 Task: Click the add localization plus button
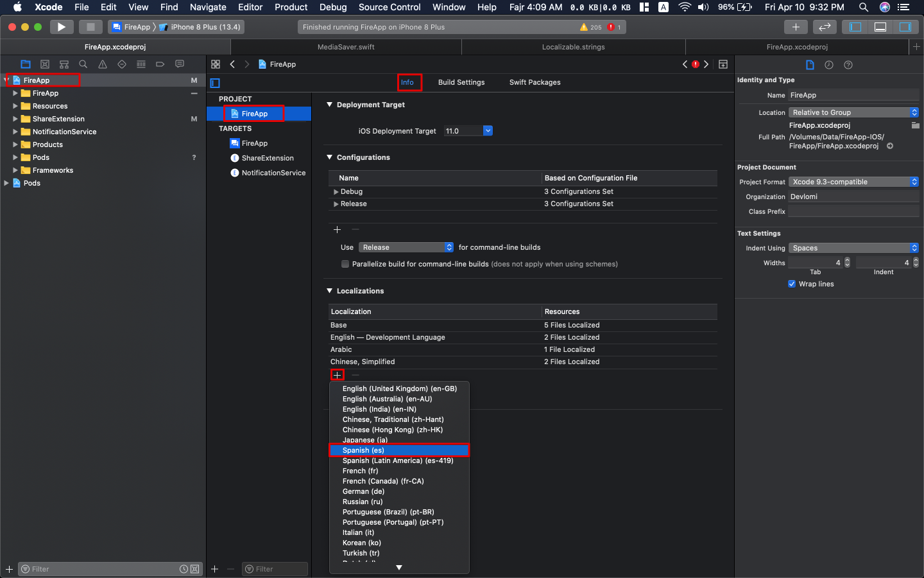[x=338, y=375]
